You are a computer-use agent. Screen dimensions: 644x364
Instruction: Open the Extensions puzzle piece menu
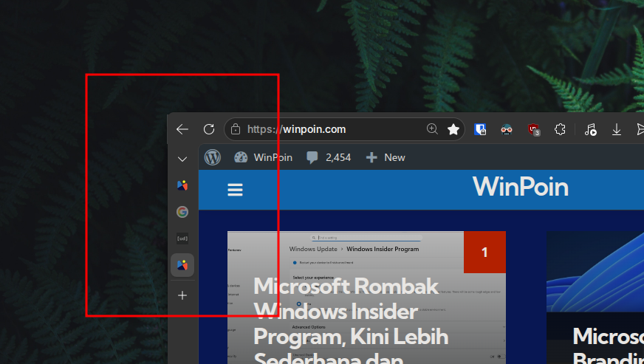pyautogui.click(x=560, y=130)
